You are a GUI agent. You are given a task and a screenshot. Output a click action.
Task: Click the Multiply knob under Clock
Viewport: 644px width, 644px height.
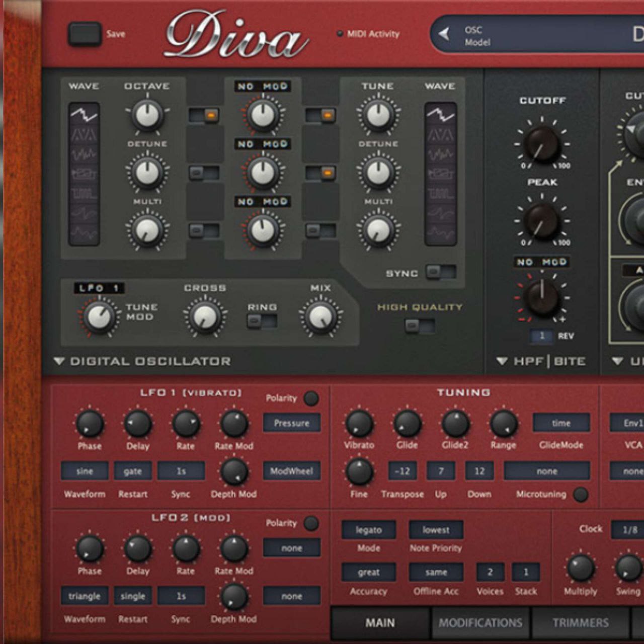pos(581,569)
